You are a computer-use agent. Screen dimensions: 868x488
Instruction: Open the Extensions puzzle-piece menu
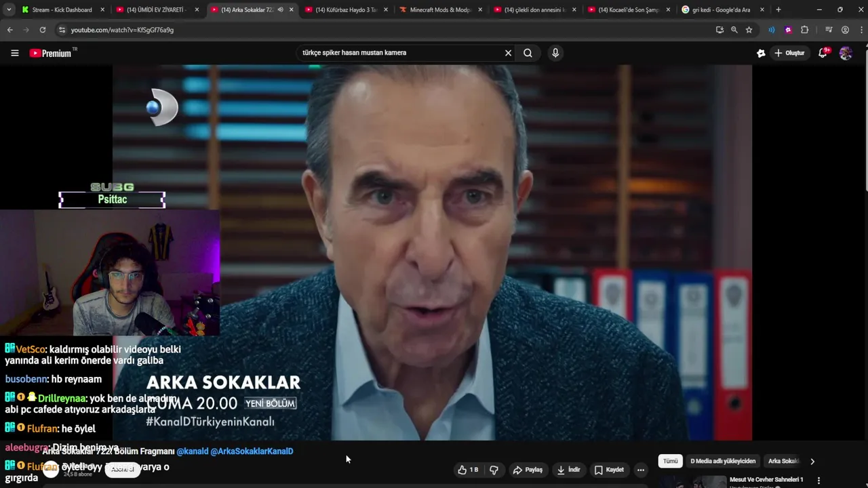(805, 30)
